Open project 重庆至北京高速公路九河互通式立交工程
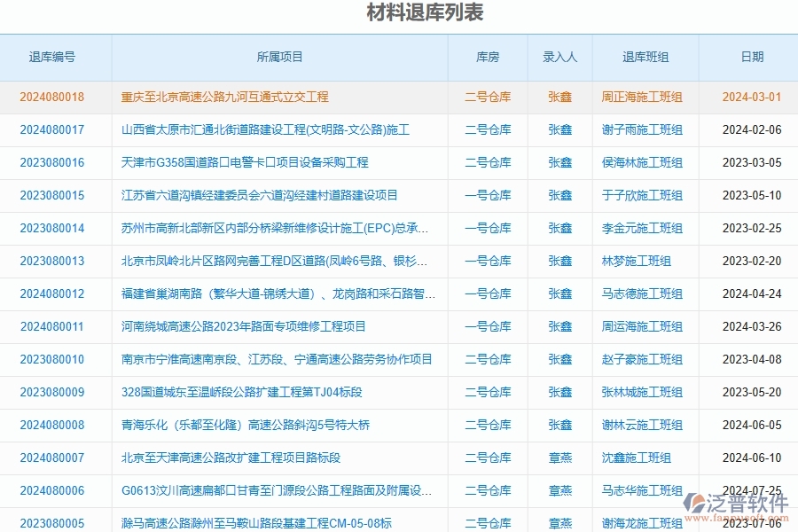 pyautogui.click(x=223, y=98)
